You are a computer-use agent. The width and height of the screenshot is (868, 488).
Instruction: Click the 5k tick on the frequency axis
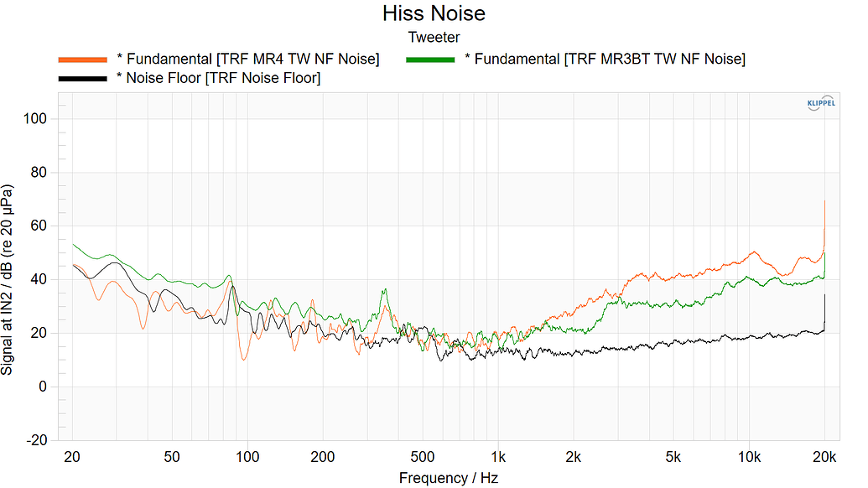click(x=673, y=457)
